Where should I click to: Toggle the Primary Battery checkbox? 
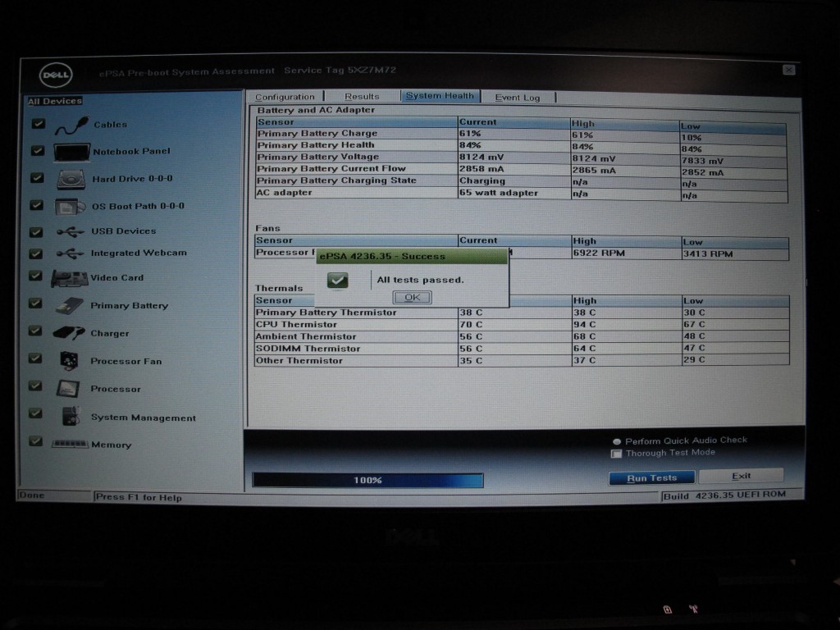coord(35,304)
